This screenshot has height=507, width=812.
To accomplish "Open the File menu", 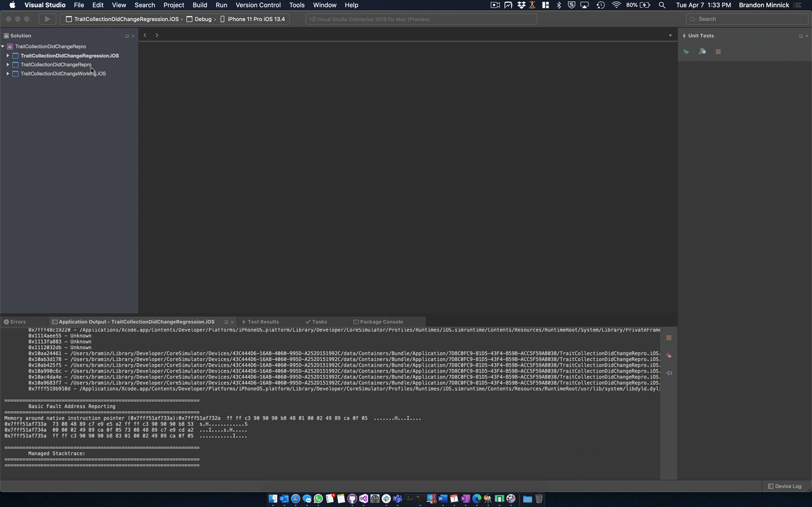I will coord(79,5).
